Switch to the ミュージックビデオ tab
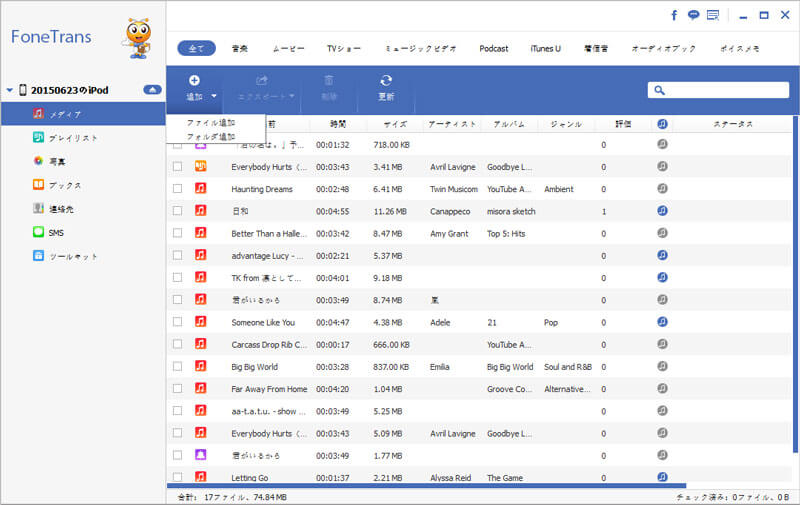The width and height of the screenshot is (800, 505). pyautogui.click(x=420, y=48)
